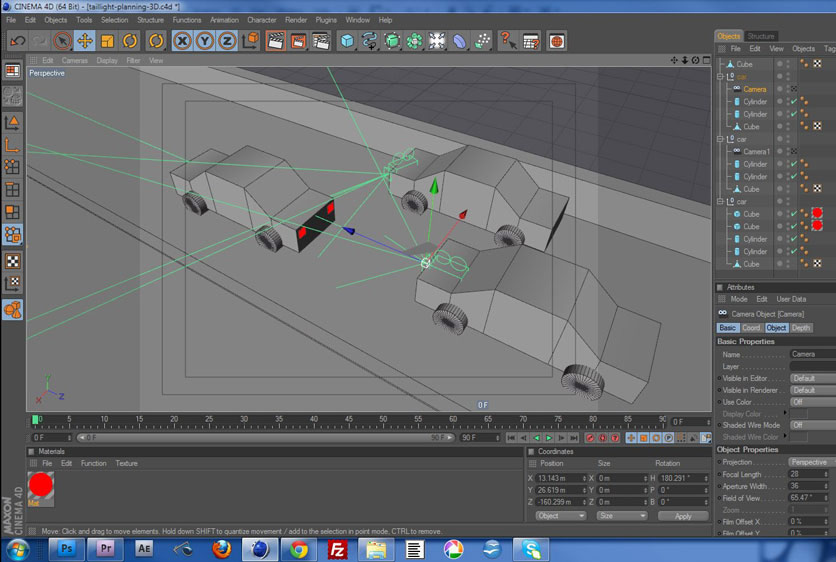The image size is (836, 562).
Task: Click the Coord button in Attributes
Action: [751, 328]
